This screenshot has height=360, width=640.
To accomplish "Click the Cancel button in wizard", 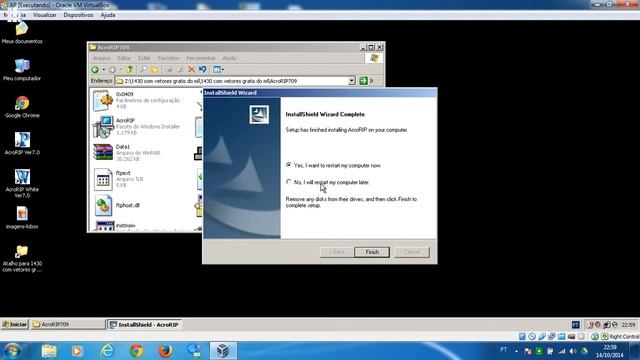I will coord(412,252).
